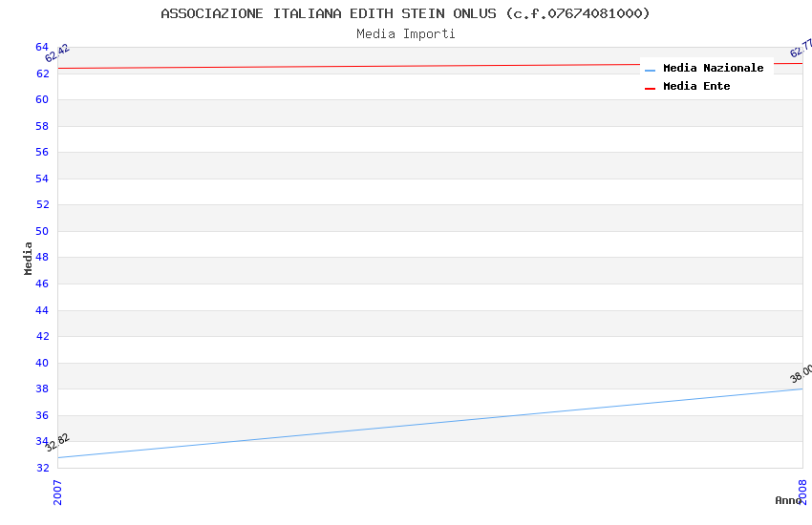Click the y-axis value 32
812x525 pixels.
click(42, 468)
